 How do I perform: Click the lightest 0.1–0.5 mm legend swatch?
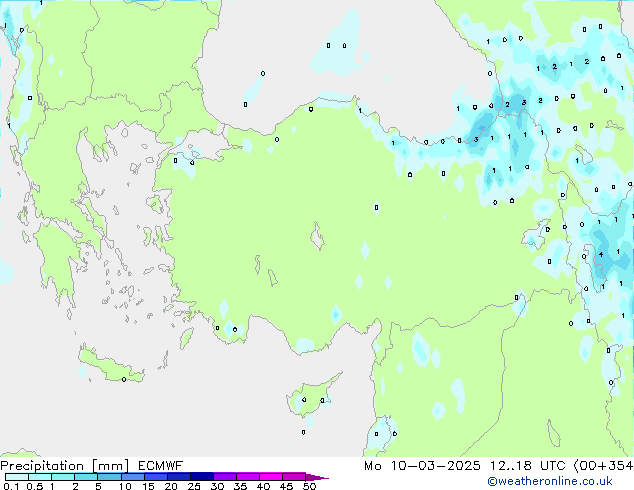[17, 477]
